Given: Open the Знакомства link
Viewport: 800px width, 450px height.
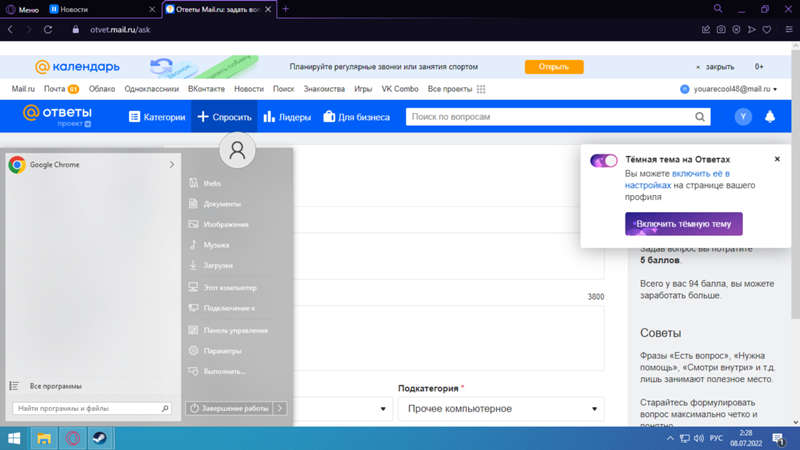Looking at the screenshot, I should tap(324, 89).
